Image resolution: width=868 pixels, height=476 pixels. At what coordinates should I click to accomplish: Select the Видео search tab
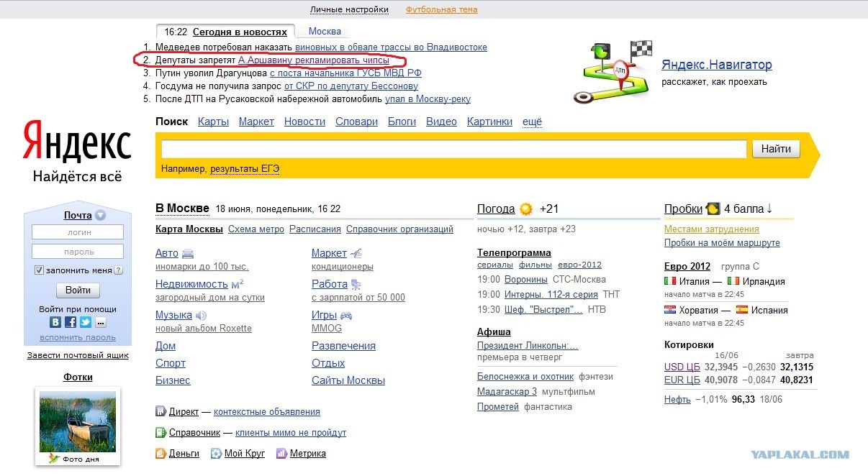click(441, 122)
